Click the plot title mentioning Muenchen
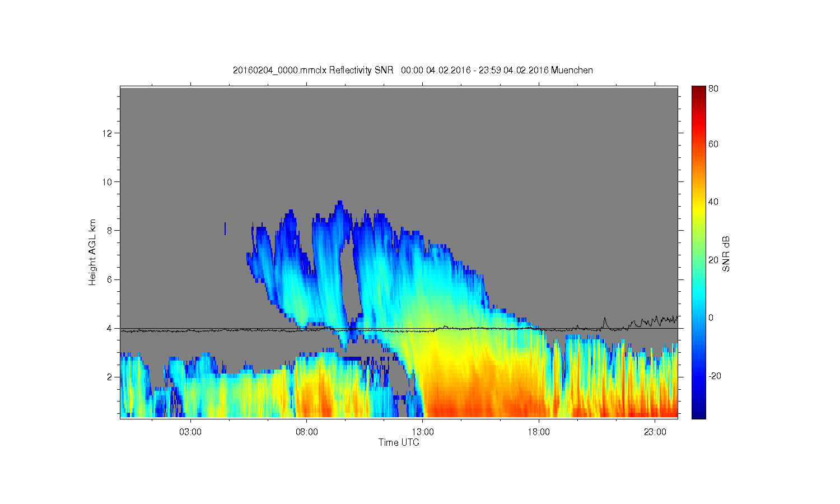This screenshot has width=840, height=504. (413, 70)
